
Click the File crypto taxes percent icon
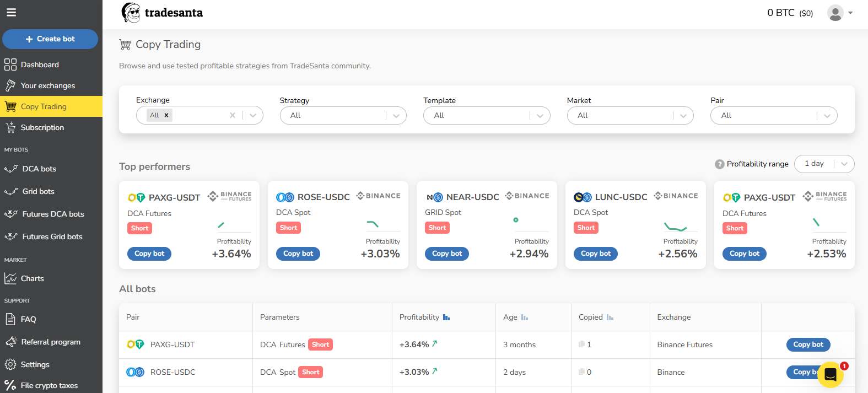pos(10,385)
